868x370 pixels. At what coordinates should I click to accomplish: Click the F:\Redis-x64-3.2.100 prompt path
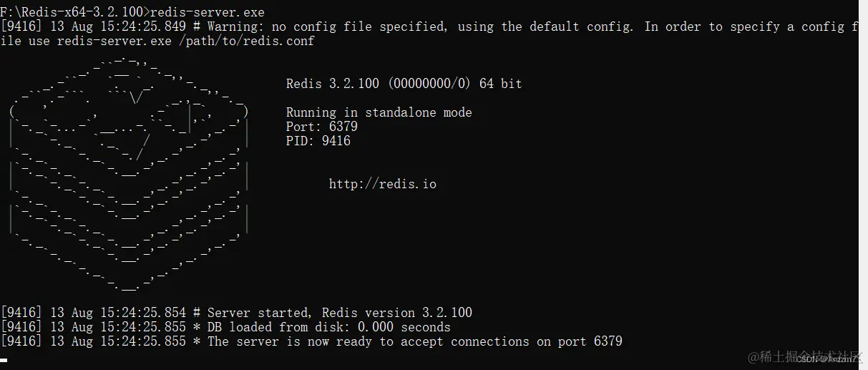pos(73,12)
